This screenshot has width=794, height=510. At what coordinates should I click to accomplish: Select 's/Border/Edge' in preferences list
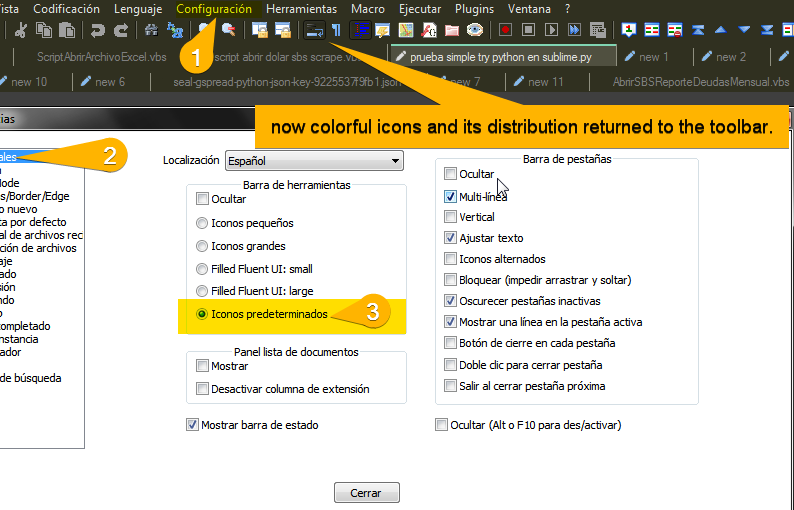[34, 196]
